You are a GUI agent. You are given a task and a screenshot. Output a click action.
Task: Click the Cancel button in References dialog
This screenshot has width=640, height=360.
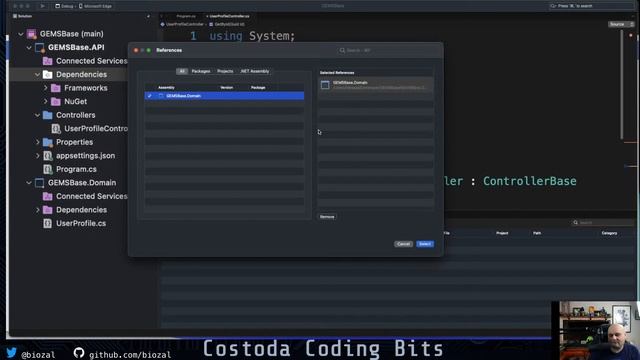point(403,244)
